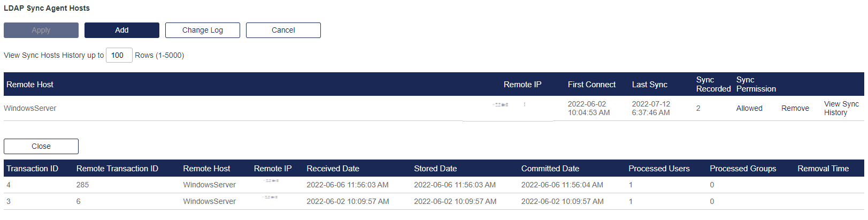Screen dimensions: 868x220
Task: Close the sync history panel
Action: [x=41, y=146]
